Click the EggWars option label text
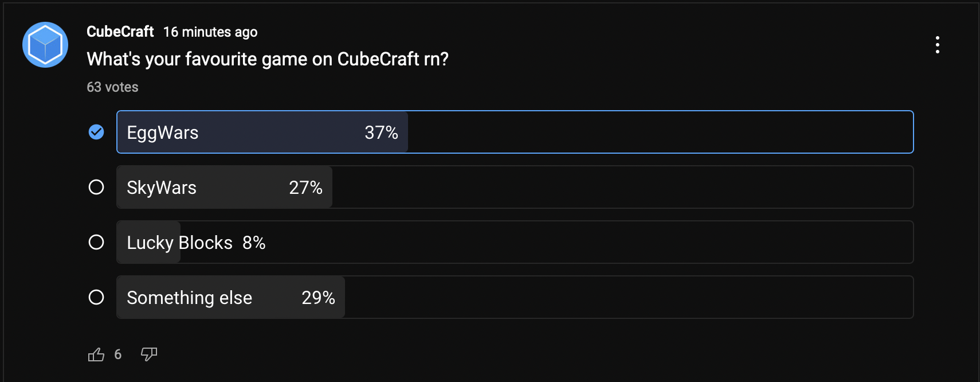This screenshot has height=382, width=980. [163, 132]
